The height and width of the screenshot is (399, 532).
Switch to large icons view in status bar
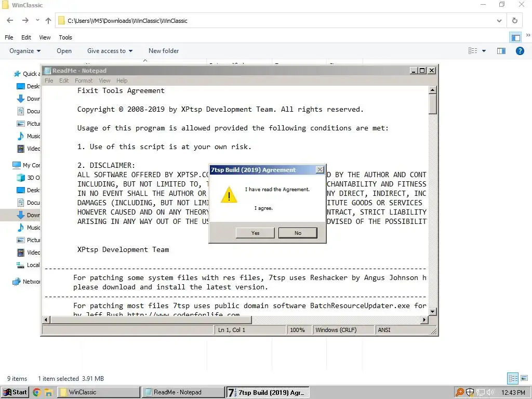tap(524, 378)
